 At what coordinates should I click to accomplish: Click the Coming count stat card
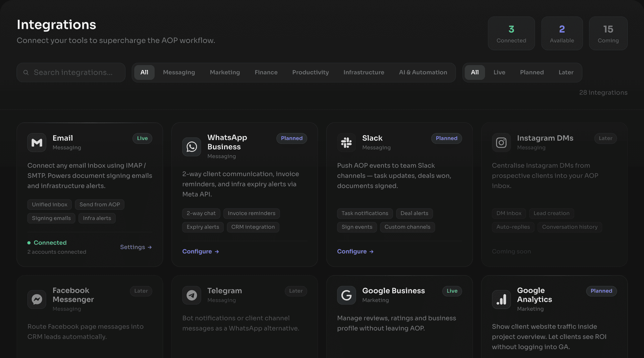coord(608,34)
